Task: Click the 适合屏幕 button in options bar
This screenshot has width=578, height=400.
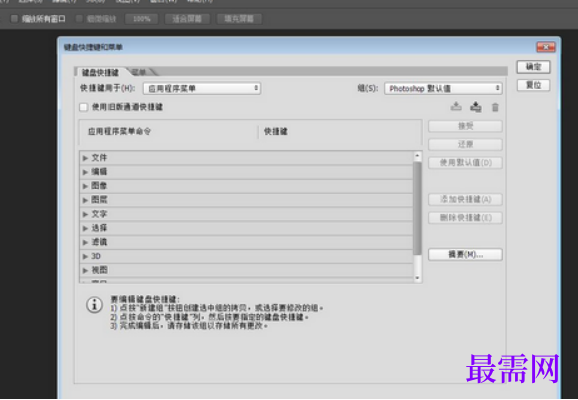Action: 187,19
